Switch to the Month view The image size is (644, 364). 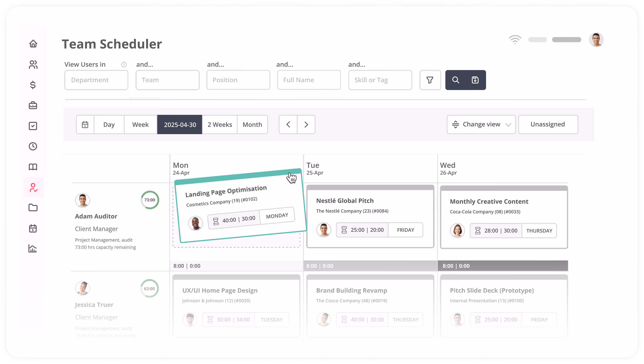coord(252,124)
